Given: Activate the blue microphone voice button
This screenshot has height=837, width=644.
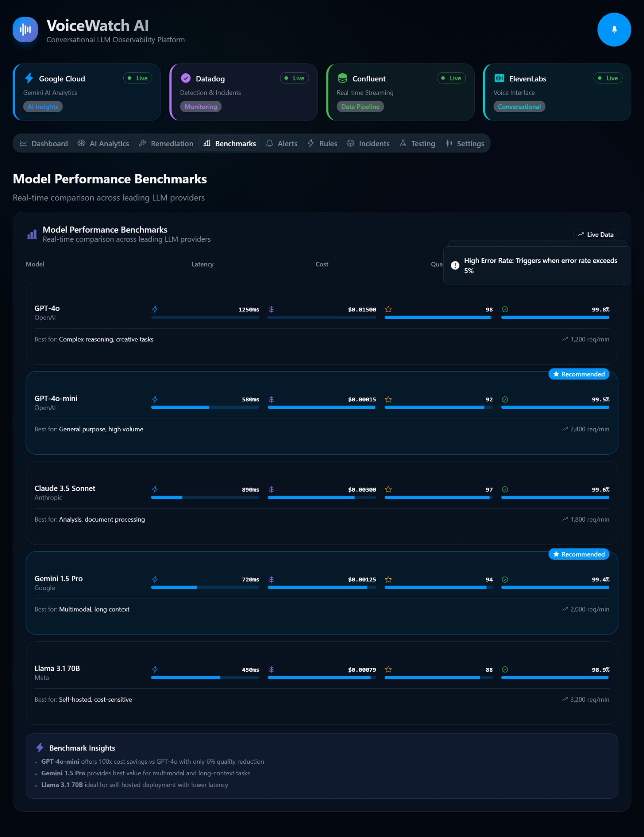Looking at the screenshot, I should pos(614,29).
